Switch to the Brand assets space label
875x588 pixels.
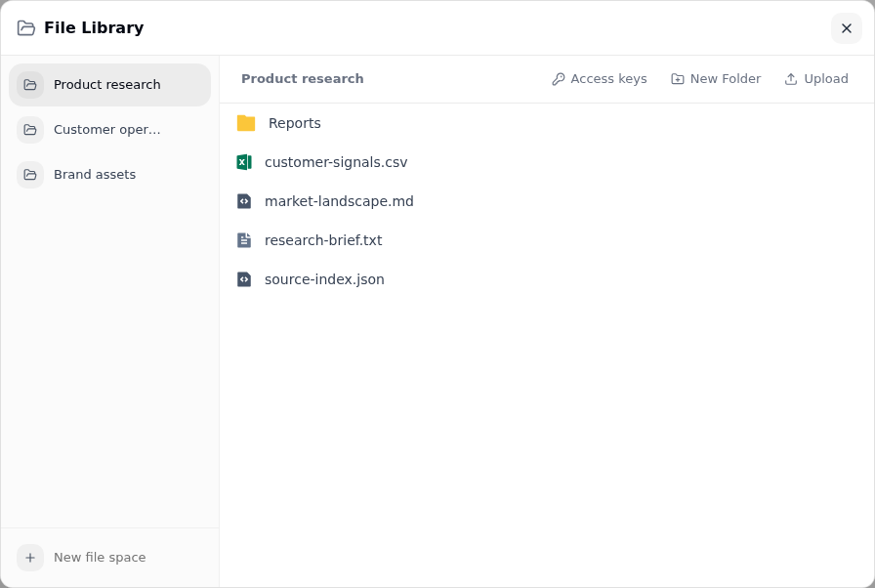click(x=95, y=175)
